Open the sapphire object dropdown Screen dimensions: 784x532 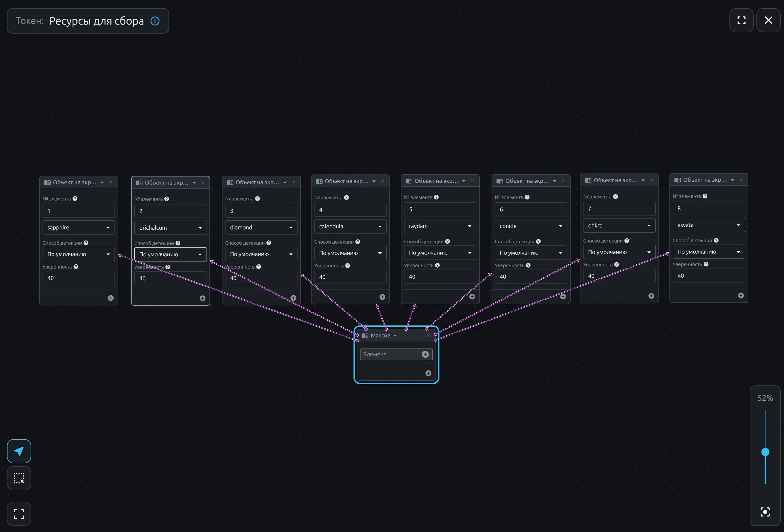click(x=79, y=227)
